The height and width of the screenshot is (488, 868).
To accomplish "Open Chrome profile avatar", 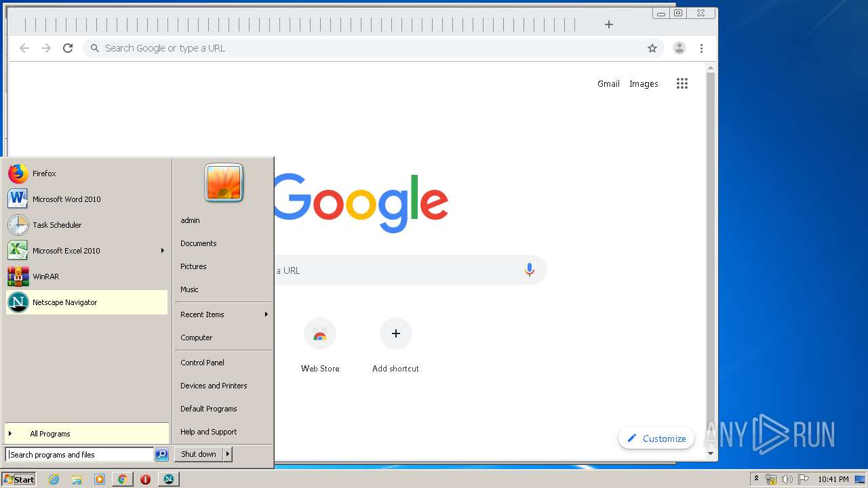I will pos(679,48).
